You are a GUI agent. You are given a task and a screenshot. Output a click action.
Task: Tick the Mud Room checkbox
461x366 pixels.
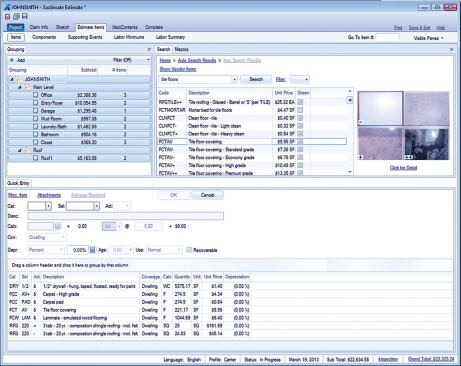36,119
